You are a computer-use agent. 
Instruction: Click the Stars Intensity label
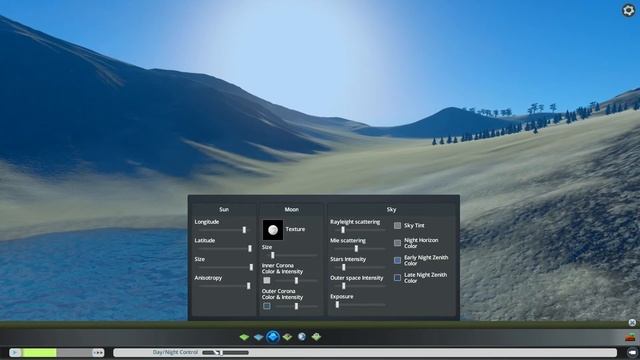pos(348,259)
